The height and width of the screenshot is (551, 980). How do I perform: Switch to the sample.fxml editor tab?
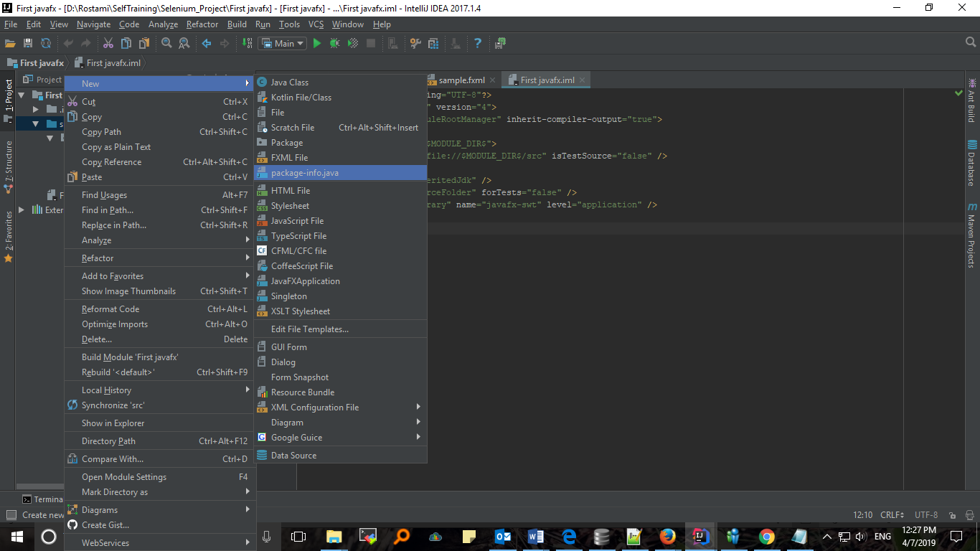[461, 80]
